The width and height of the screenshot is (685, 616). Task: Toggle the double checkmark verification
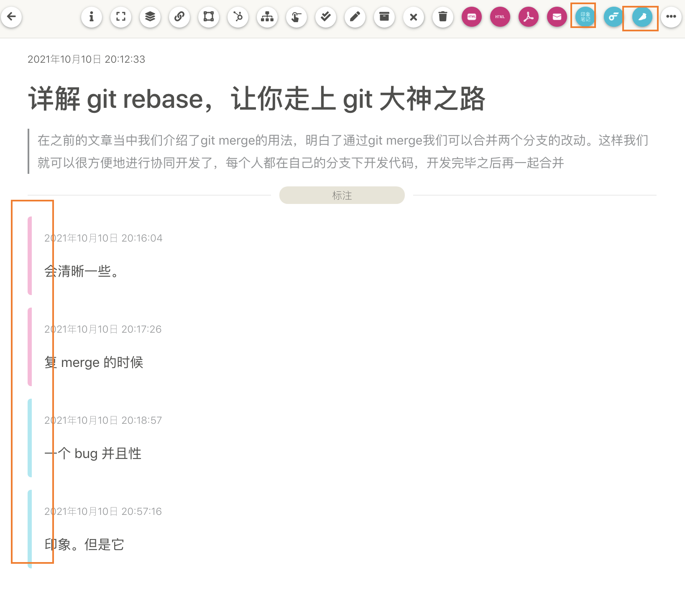[x=325, y=17]
